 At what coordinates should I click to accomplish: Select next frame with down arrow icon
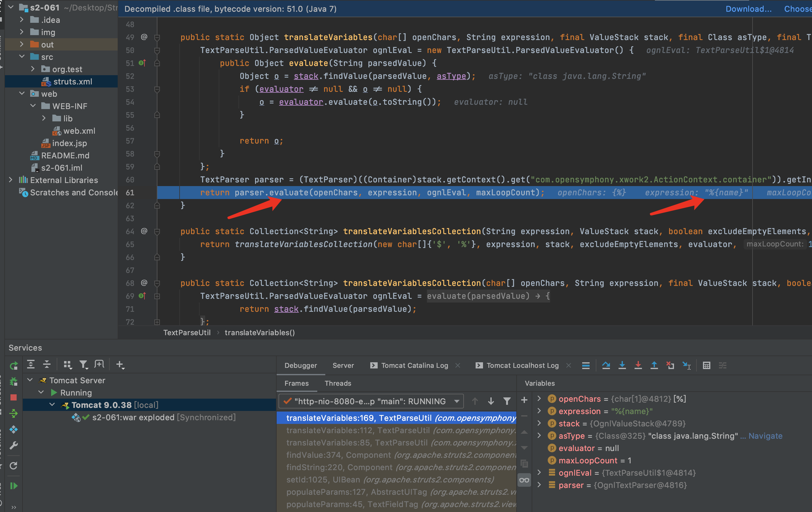491,401
